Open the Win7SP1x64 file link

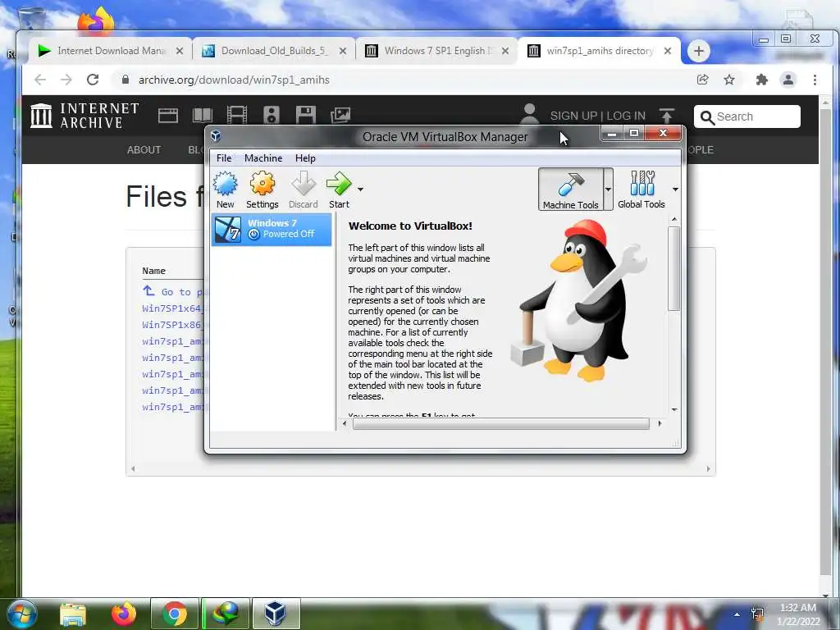pos(173,308)
